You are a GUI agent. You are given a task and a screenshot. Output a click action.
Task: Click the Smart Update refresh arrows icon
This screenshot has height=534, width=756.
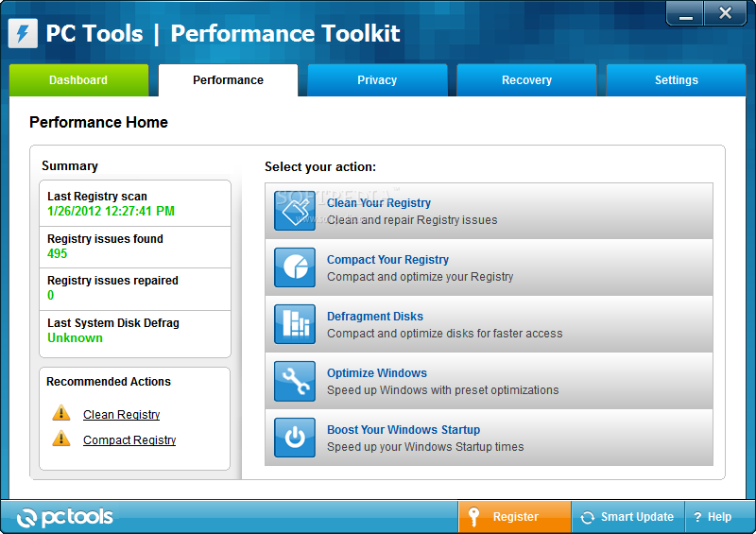coord(587,517)
